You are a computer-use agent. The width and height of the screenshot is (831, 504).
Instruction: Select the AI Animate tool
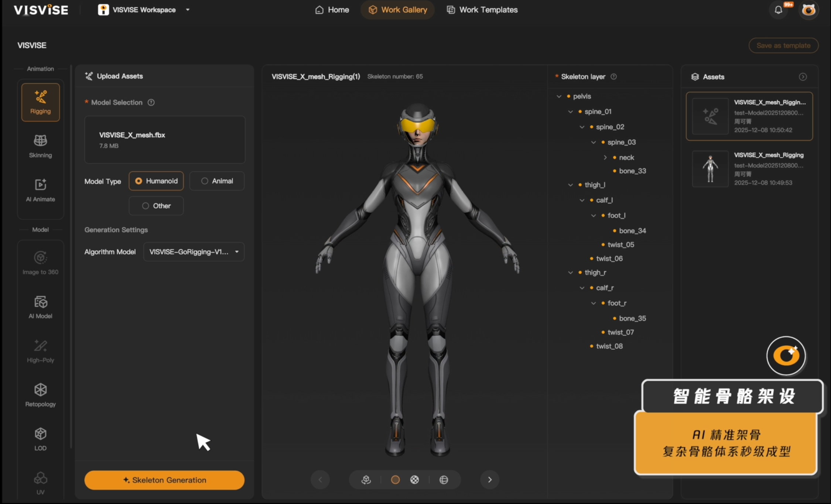click(x=40, y=190)
